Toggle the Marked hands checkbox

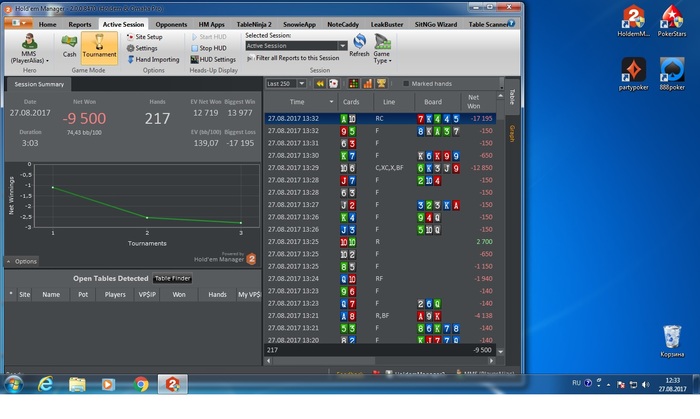pyautogui.click(x=406, y=83)
